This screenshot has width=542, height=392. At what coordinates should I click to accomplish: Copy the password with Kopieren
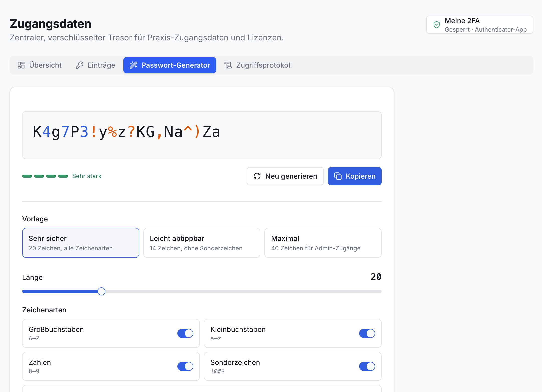355,176
